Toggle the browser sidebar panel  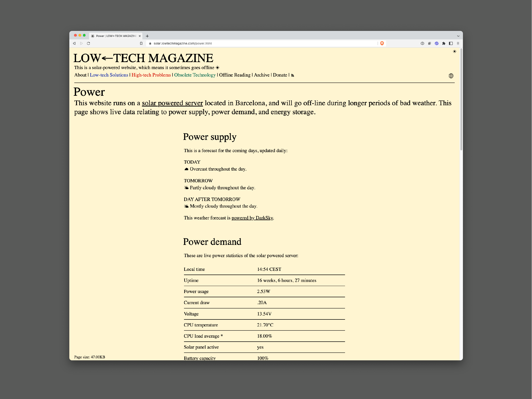pyautogui.click(x=451, y=43)
